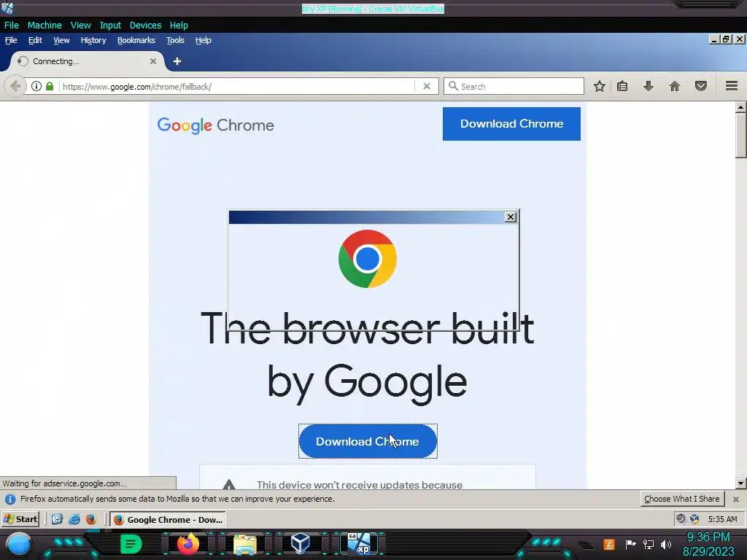The width and height of the screenshot is (747, 560).
Task: Click the Search input box
Action: [x=514, y=86]
